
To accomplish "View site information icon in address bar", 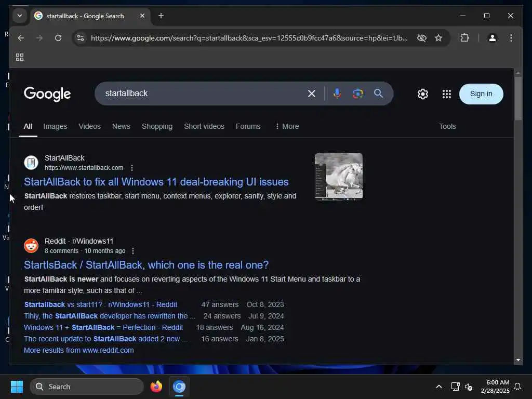I will coord(81,38).
